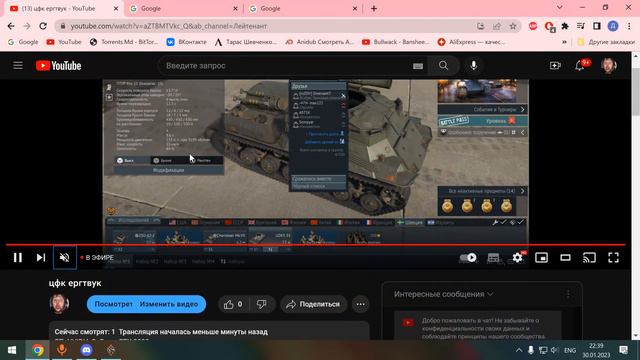
Task: Click the red video progress bar
Action: click(x=316, y=245)
